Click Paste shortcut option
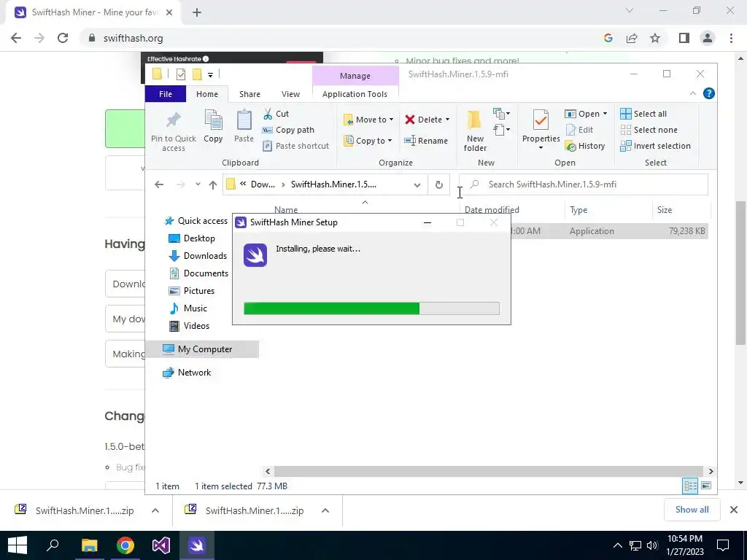This screenshot has height=560, width=747. [296, 146]
